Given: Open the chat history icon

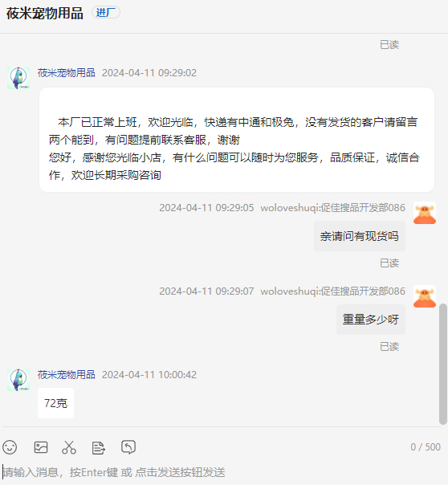Looking at the screenshot, I should click(x=128, y=447).
